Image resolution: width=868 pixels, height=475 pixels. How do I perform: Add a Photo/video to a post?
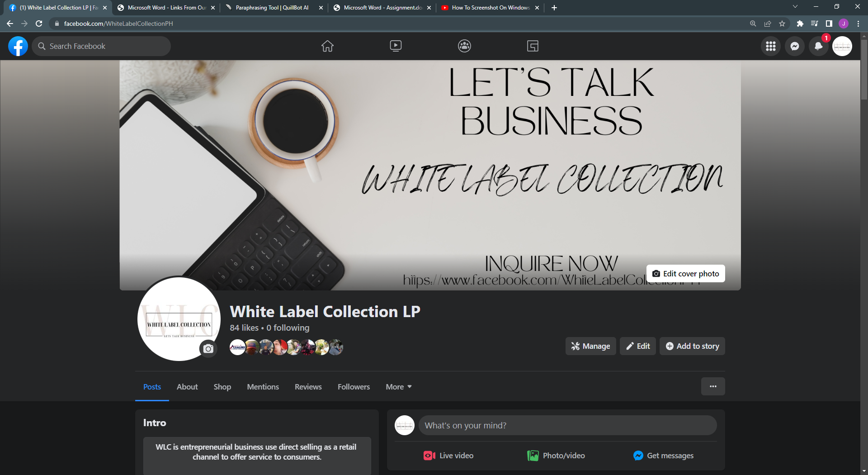pyautogui.click(x=556, y=456)
